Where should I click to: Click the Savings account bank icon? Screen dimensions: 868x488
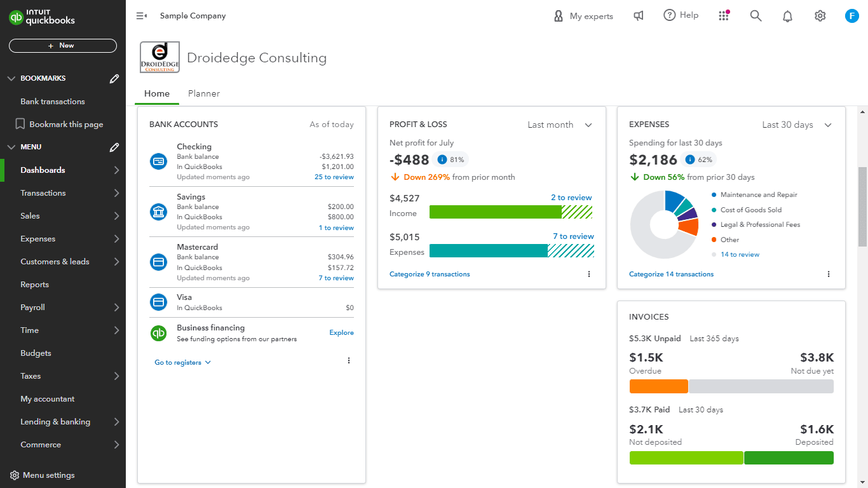(x=158, y=212)
